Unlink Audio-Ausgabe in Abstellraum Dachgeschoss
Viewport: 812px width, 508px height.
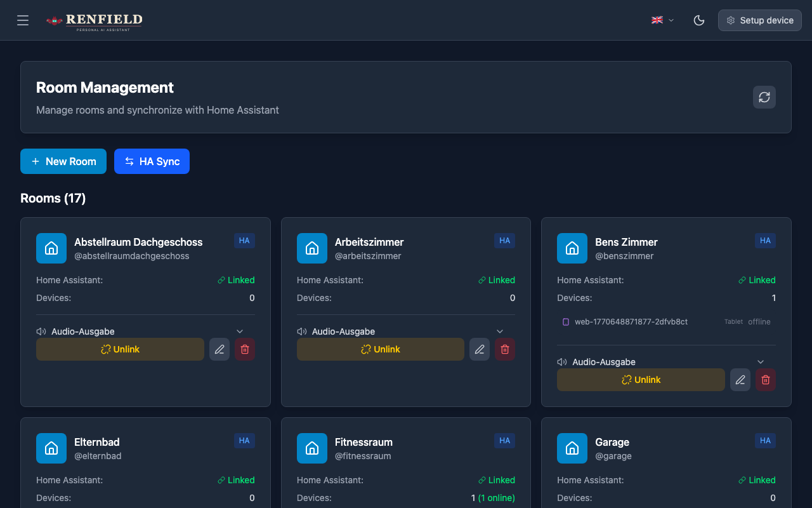pyautogui.click(x=120, y=349)
